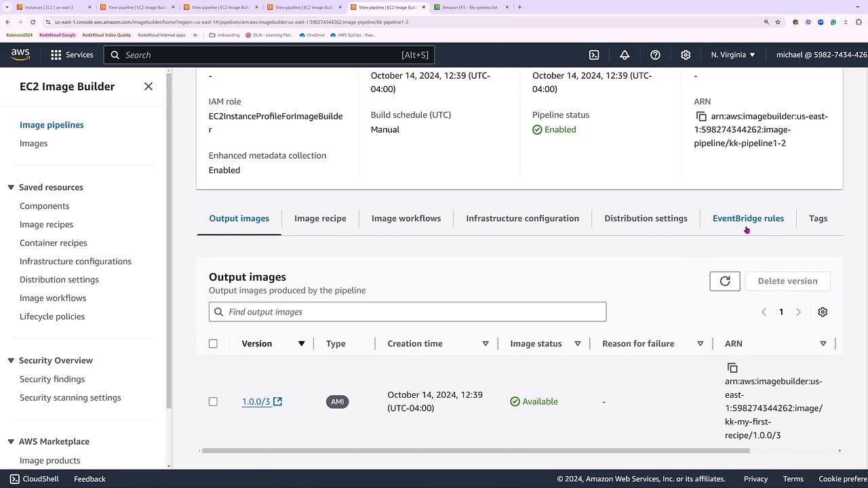Go to the next page of output images
The height and width of the screenshot is (488, 868).
tap(798, 312)
